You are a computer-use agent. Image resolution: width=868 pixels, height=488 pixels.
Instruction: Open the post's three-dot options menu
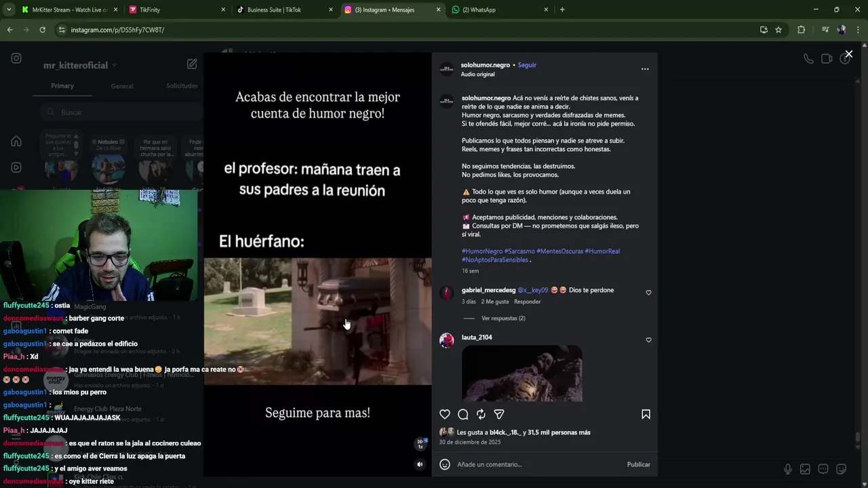click(x=645, y=68)
